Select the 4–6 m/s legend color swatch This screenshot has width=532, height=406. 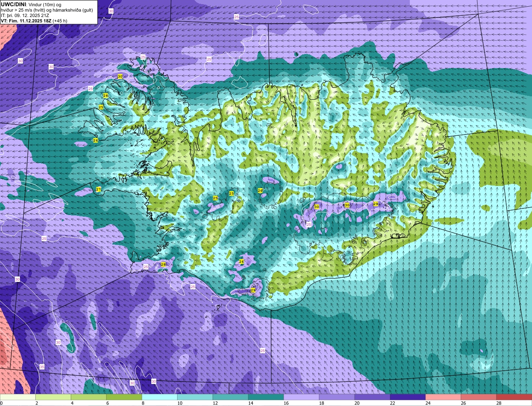pyautogui.click(x=89, y=397)
